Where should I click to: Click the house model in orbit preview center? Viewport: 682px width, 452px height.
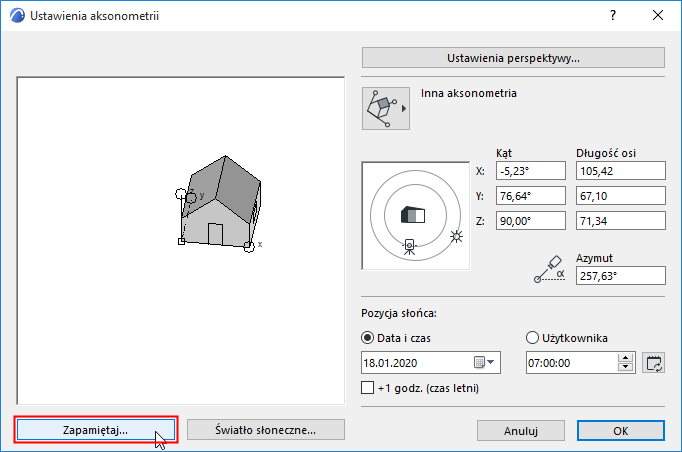[413, 215]
